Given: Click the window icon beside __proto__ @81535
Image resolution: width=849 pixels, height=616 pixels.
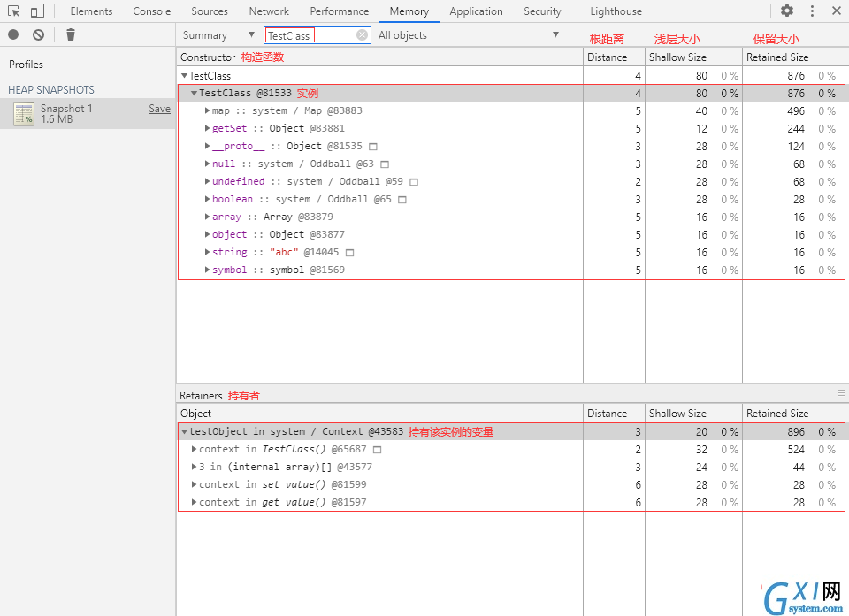Looking at the screenshot, I should pos(373,147).
